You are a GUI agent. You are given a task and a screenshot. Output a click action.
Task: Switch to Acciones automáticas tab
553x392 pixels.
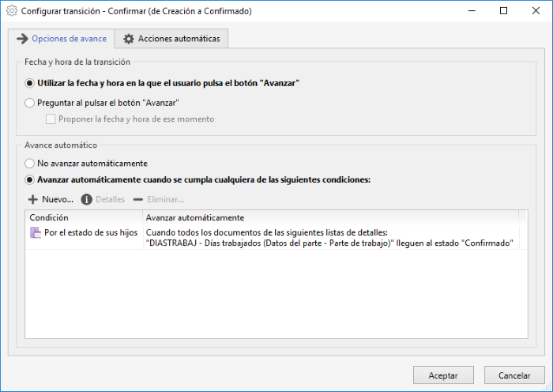point(171,39)
